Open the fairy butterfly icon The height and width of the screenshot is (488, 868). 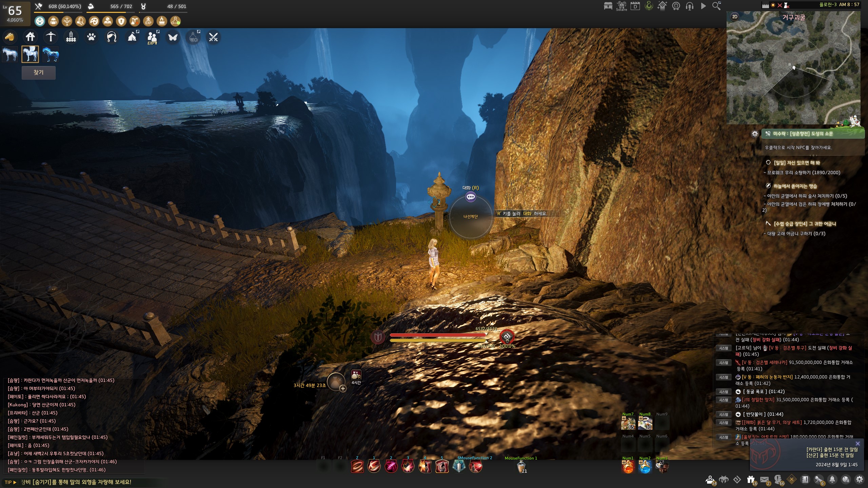(173, 37)
